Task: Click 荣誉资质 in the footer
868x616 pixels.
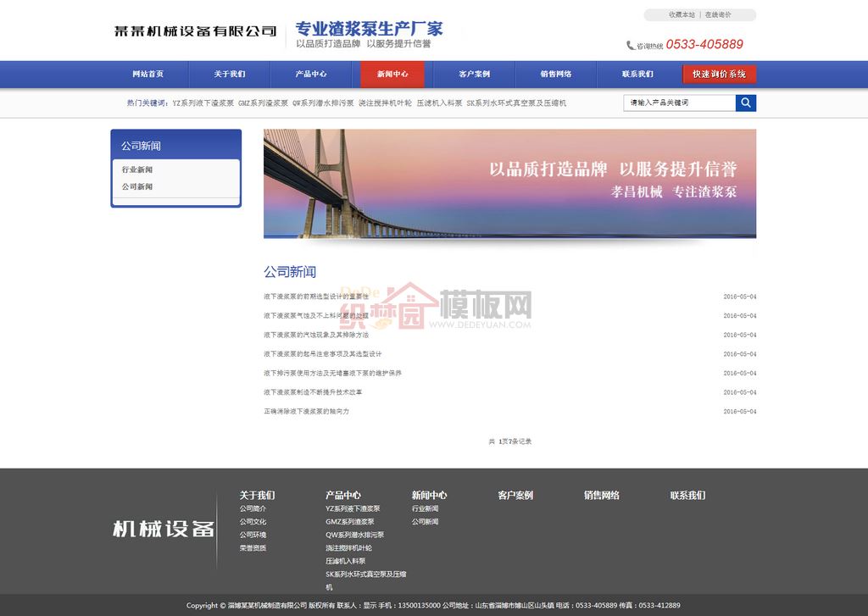Action: [253, 548]
